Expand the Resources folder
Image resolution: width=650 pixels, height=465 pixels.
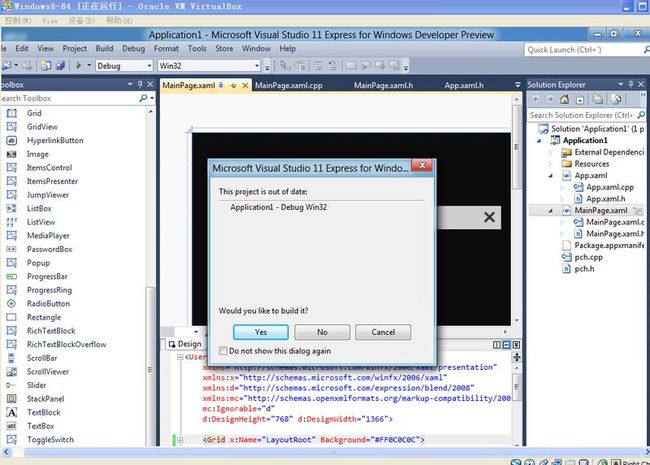point(551,164)
